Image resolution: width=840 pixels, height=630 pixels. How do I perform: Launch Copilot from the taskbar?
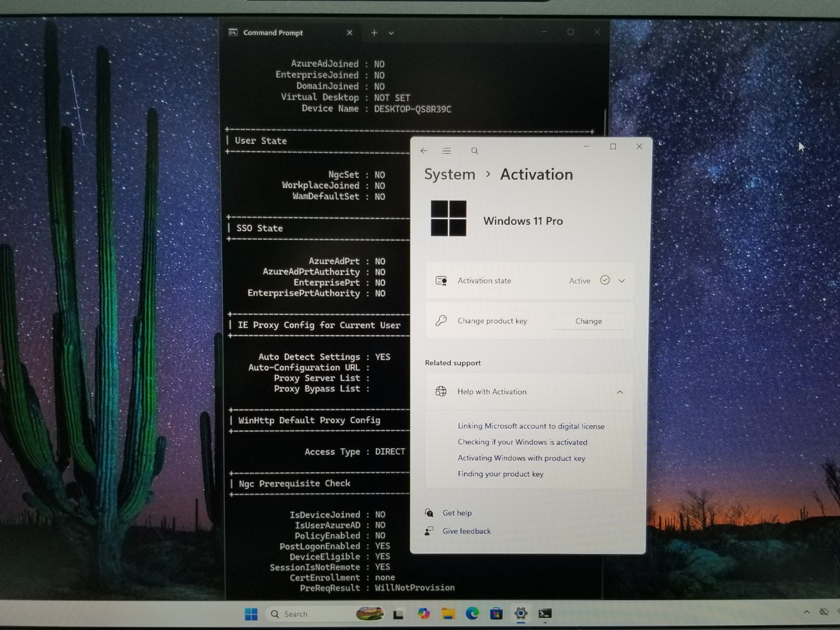pyautogui.click(x=424, y=614)
